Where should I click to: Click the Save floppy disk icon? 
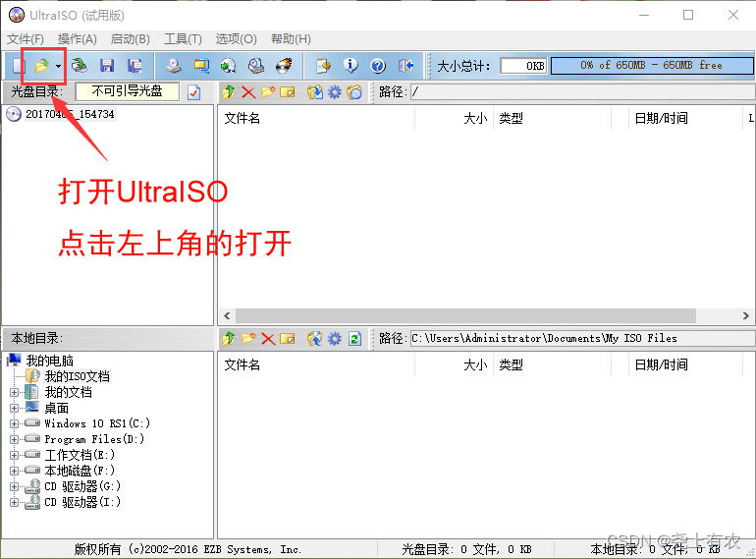pyautogui.click(x=107, y=65)
